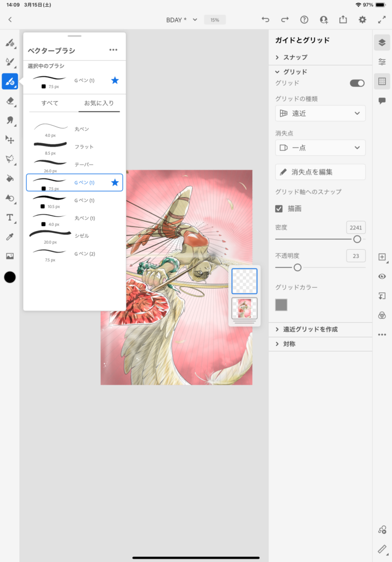Viewport: 392px width, 562px height.
Task: Open the グリッドの種類 遠近 dropdown
Action: coord(320,114)
